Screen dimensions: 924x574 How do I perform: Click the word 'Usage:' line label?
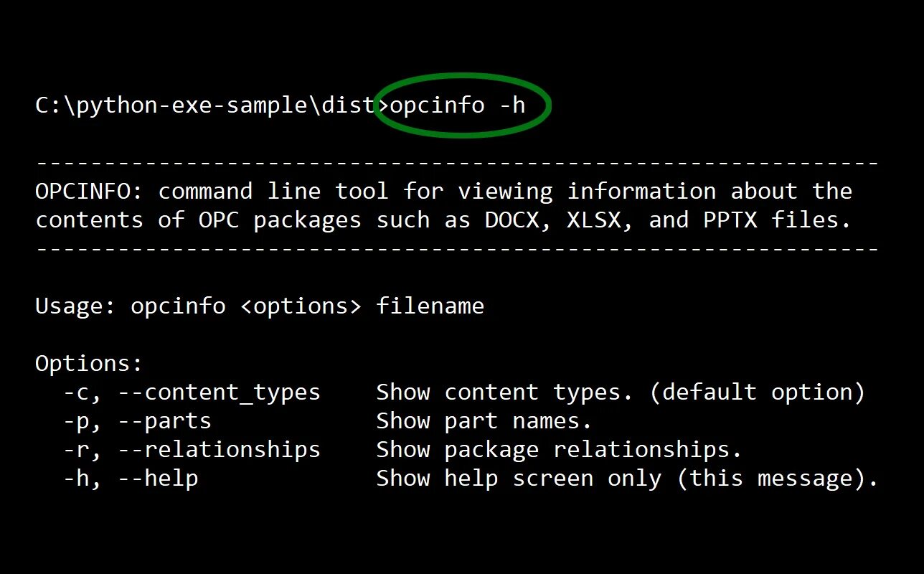[75, 306]
